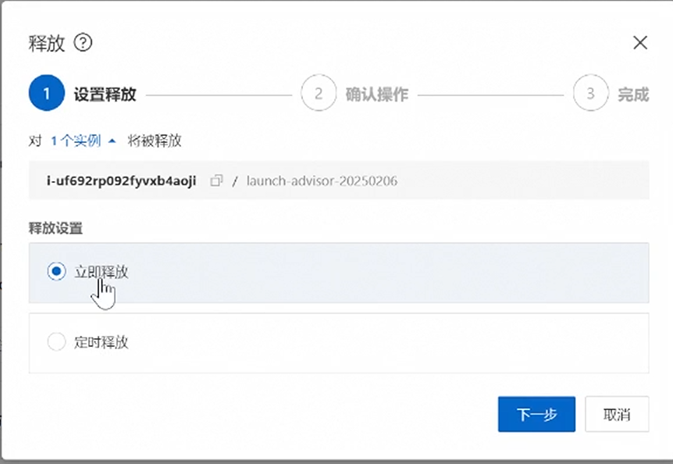This screenshot has width=673, height=464.
Task: Click the 取消 button
Action: [617, 414]
